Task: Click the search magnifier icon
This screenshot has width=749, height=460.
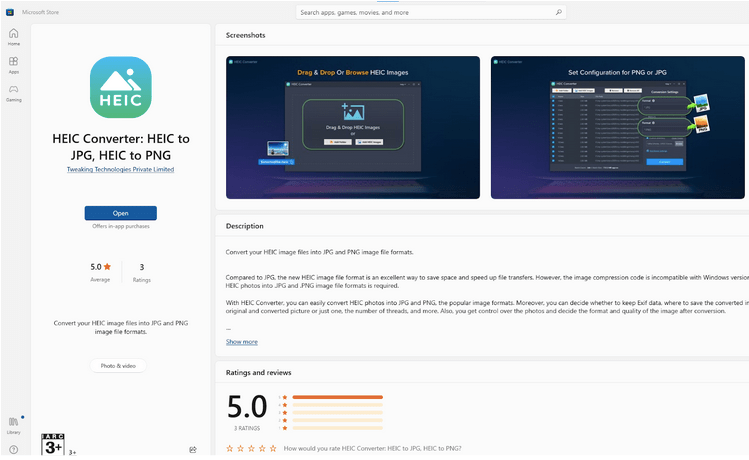Action: 558,12
